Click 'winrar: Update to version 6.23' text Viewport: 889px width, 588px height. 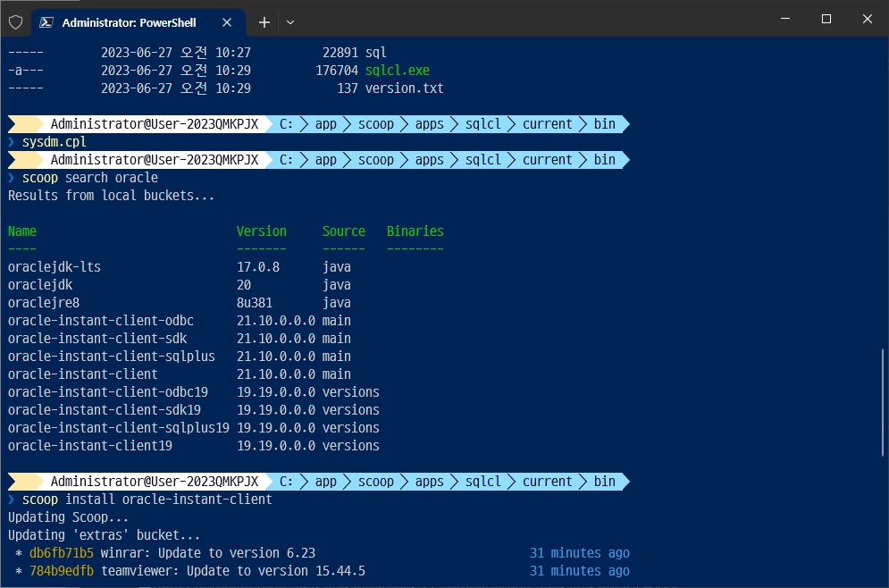(208, 553)
